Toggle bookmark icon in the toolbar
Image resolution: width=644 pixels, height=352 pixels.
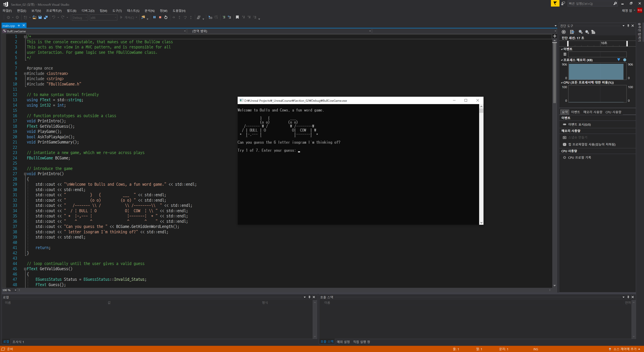237,17
